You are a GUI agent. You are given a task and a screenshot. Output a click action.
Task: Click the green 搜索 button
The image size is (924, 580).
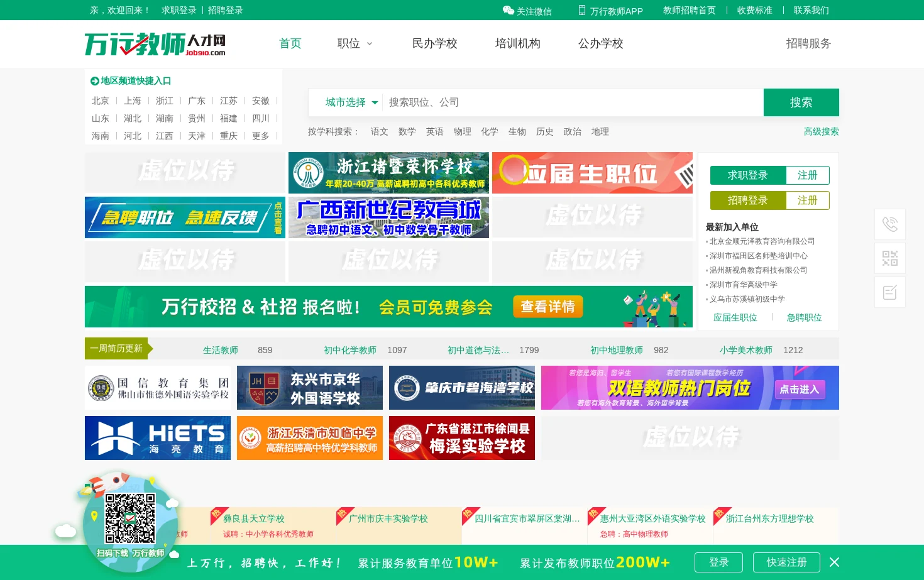(801, 102)
